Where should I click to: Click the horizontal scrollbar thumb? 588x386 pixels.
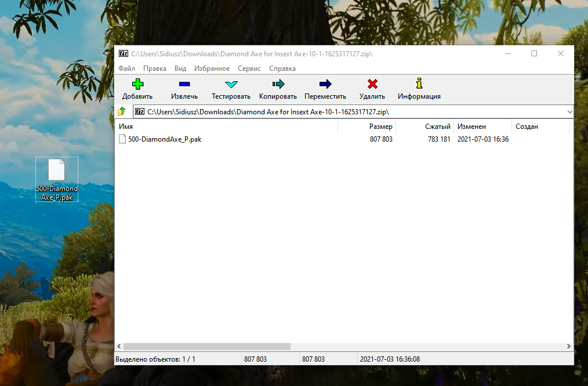pyautogui.click(x=206, y=347)
